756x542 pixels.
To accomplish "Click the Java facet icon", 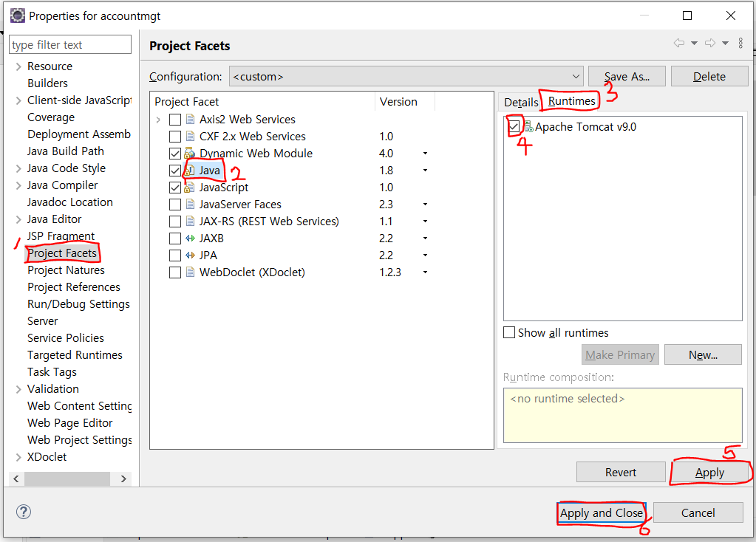I will (x=189, y=171).
